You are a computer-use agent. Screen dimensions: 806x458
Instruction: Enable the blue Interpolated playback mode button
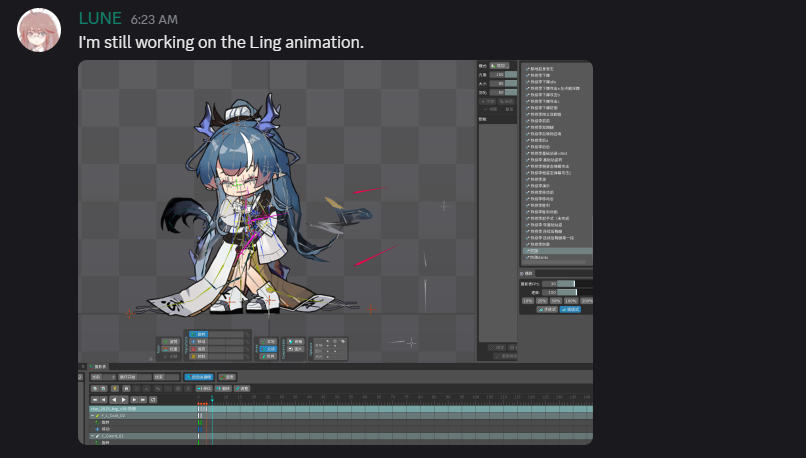coord(570,309)
